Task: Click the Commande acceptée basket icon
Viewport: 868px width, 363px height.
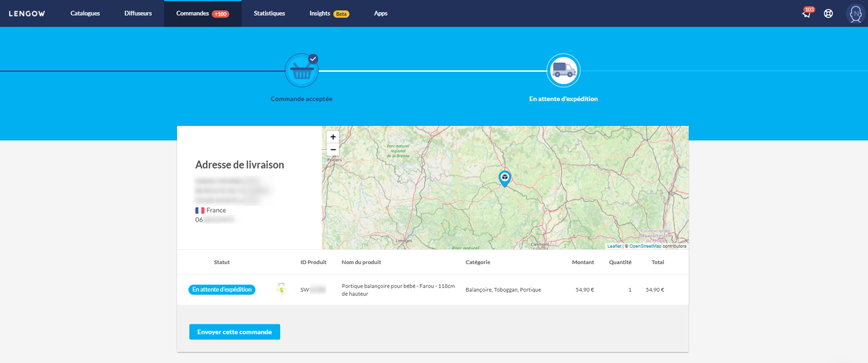Action: (x=302, y=70)
